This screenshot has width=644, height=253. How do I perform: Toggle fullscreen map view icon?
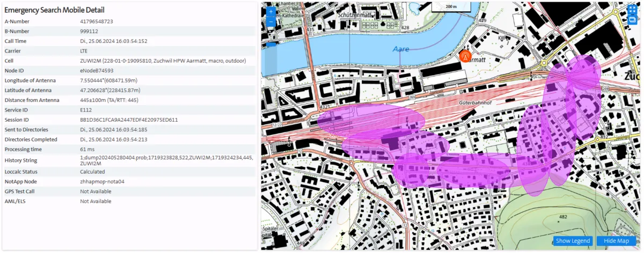(632, 9)
